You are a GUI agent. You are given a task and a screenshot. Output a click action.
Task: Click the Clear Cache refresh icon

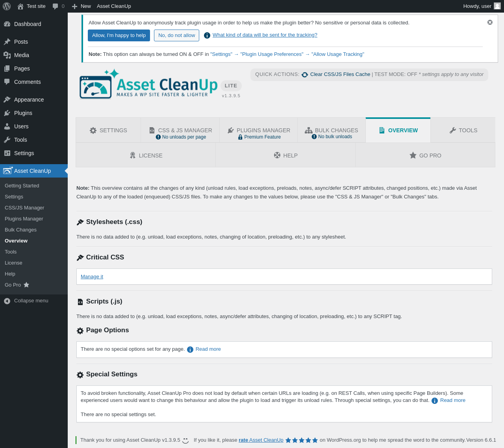pyautogui.click(x=305, y=75)
